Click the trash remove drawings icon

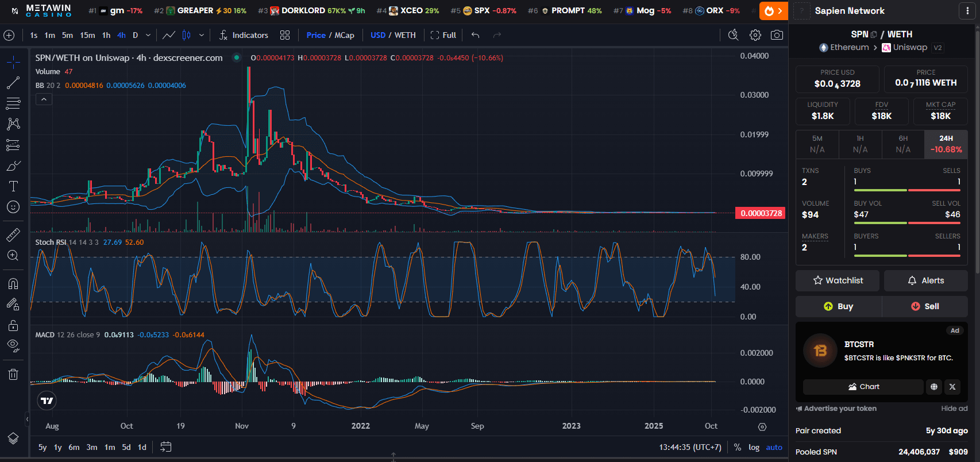click(13, 375)
